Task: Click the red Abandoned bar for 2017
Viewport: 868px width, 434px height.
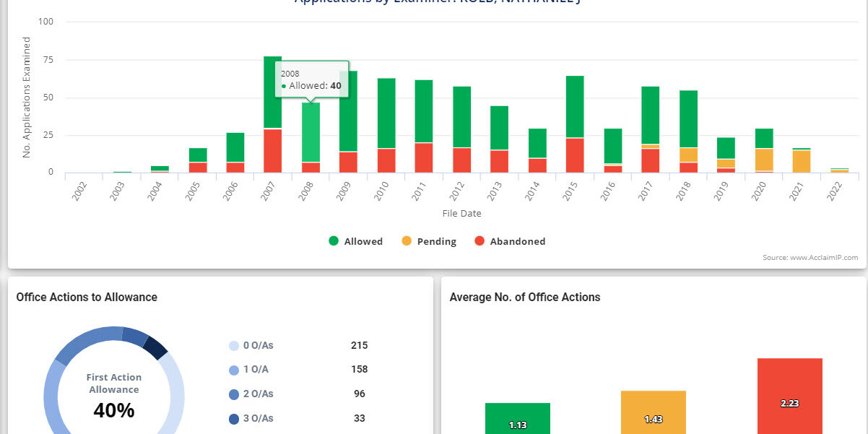Action: (651, 160)
